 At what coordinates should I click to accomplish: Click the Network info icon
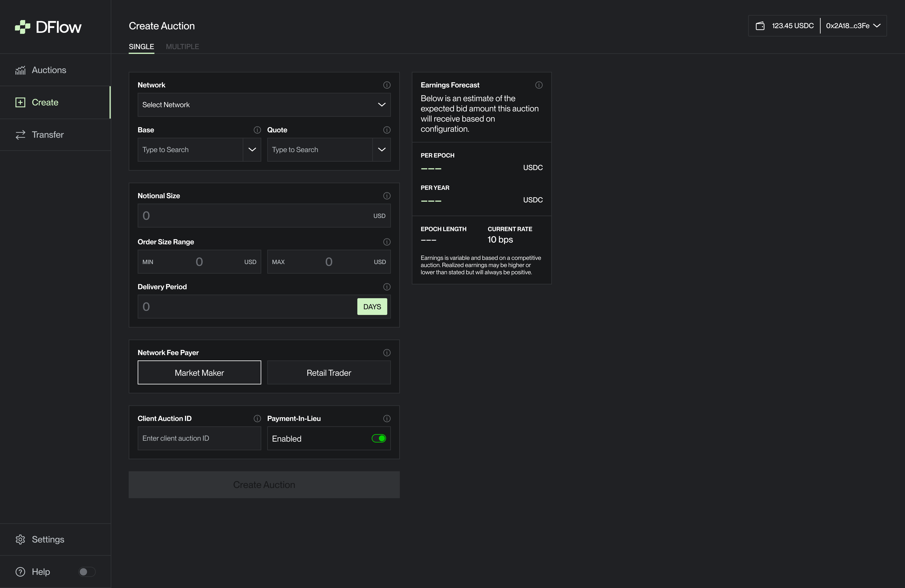[387, 85]
